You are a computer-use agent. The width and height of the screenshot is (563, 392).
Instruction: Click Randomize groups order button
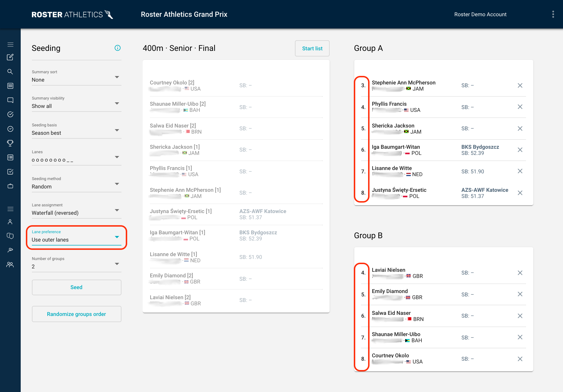[x=76, y=314]
